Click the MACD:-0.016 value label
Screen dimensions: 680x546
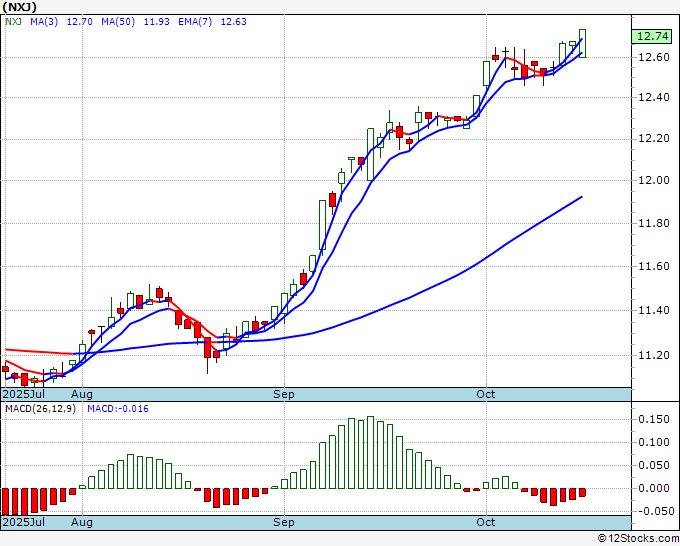118,409
